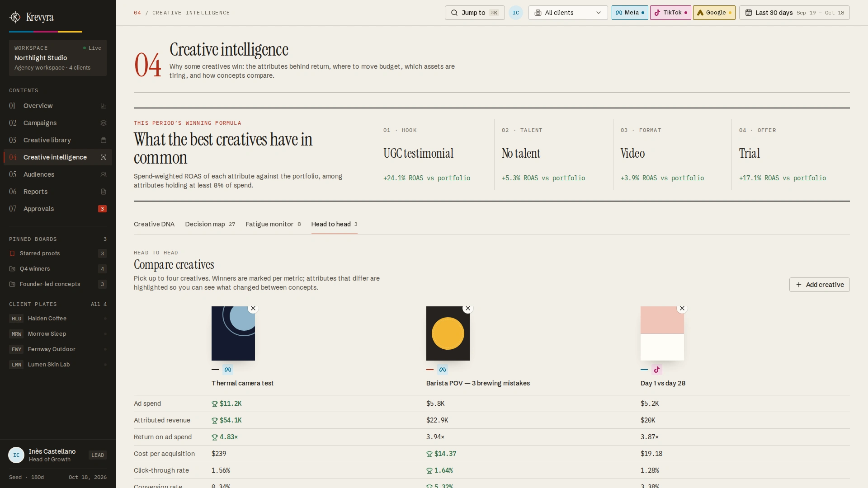Screen dimensions: 868x488
Task: Switch to the Creative DNA tab
Action: (154, 224)
